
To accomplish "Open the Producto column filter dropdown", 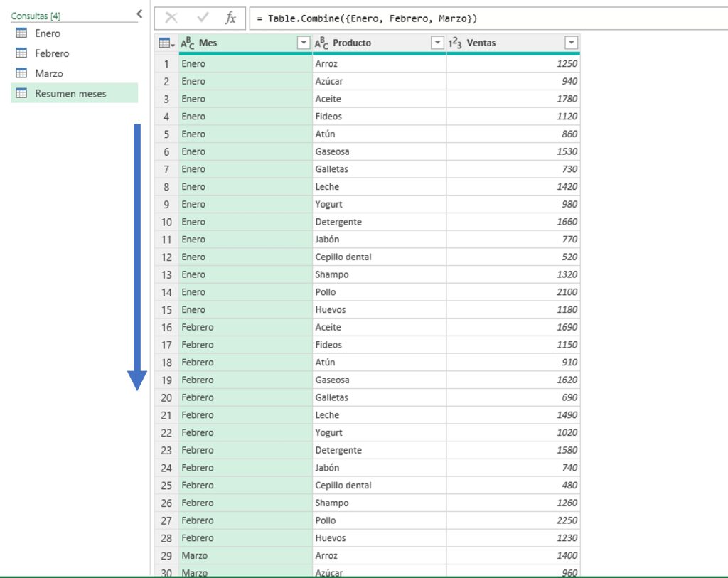I will 437,43.
